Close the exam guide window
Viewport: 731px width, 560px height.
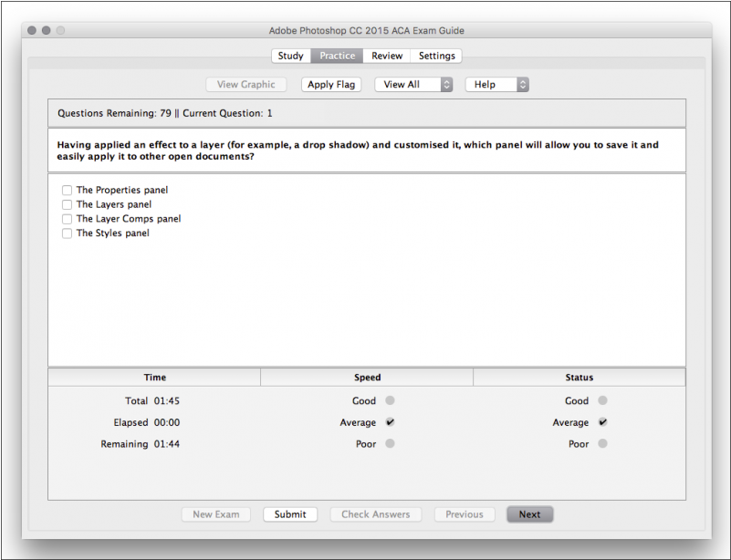pyautogui.click(x=32, y=30)
